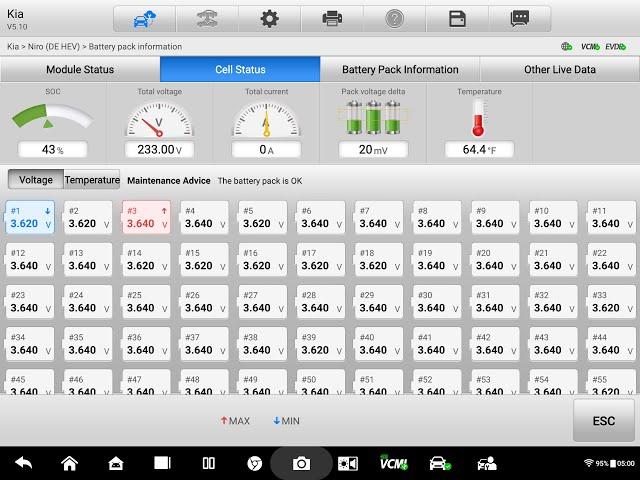Open the help question mark icon
640x480 pixels.
coord(395,19)
